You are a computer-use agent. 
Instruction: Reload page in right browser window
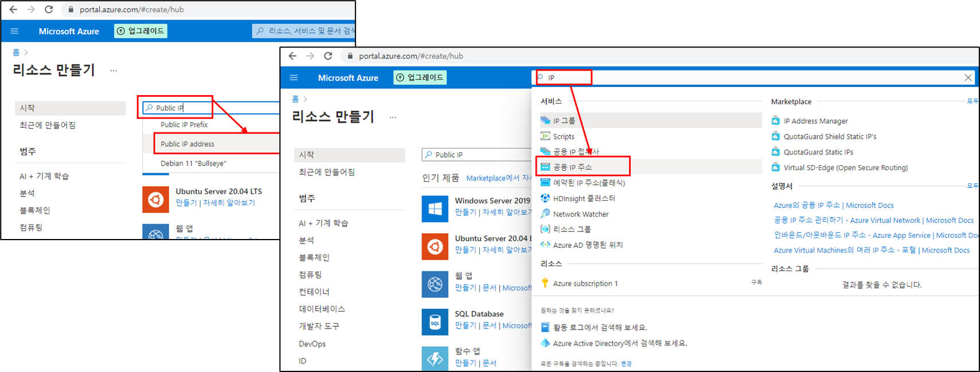[x=328, y=56]
